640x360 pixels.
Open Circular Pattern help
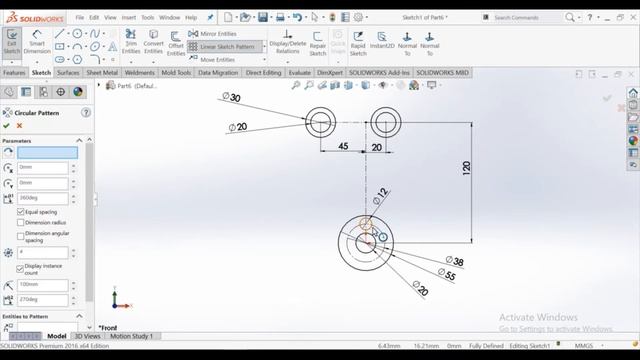point(86,113)
